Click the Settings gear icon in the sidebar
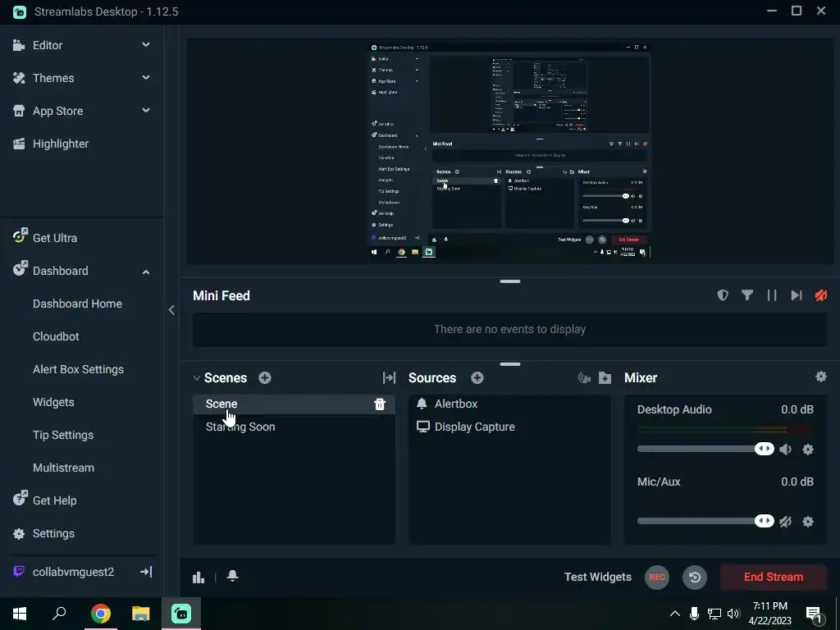The height and width of the screenshot is (630, 840). click(19, 533)
